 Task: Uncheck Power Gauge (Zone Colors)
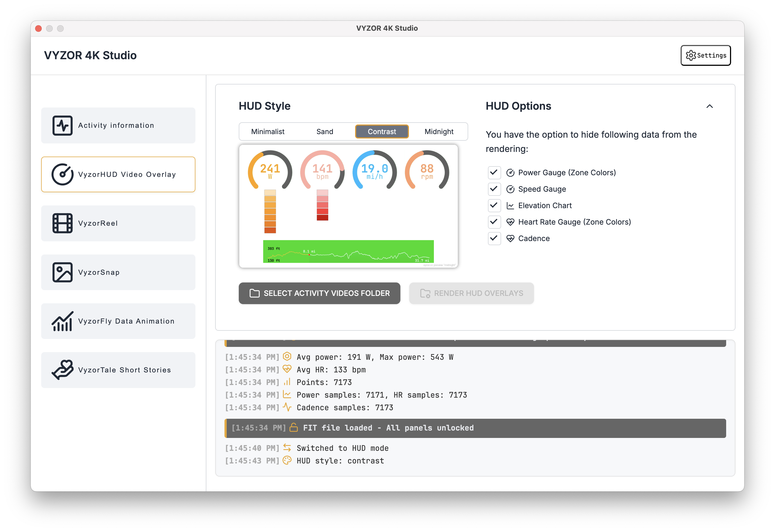pyautogui.click(x=494, y=173)
